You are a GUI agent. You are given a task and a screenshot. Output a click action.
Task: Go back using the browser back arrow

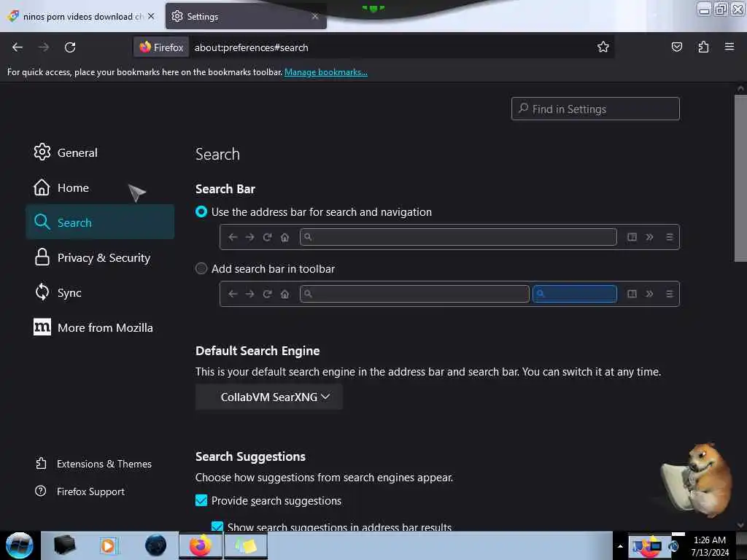pyautogui.click(x=18, y=47)
